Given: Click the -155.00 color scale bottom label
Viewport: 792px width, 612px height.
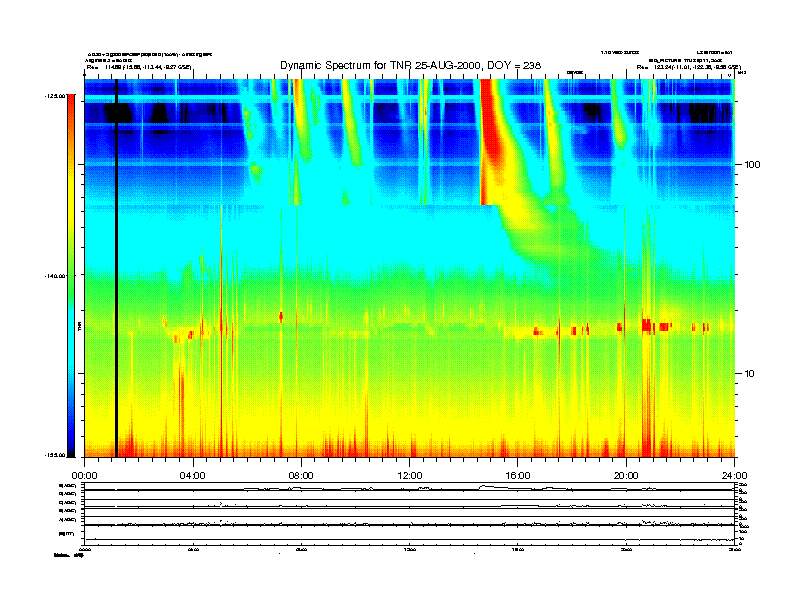Looking at the screenshot, I should click(55, 455).
